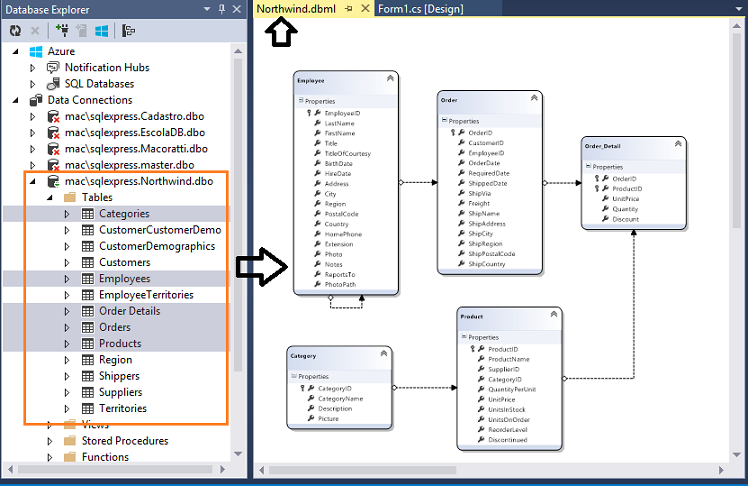Select Order Details table
Viewport: 748px width, 486px height.
tap(130, 311)
